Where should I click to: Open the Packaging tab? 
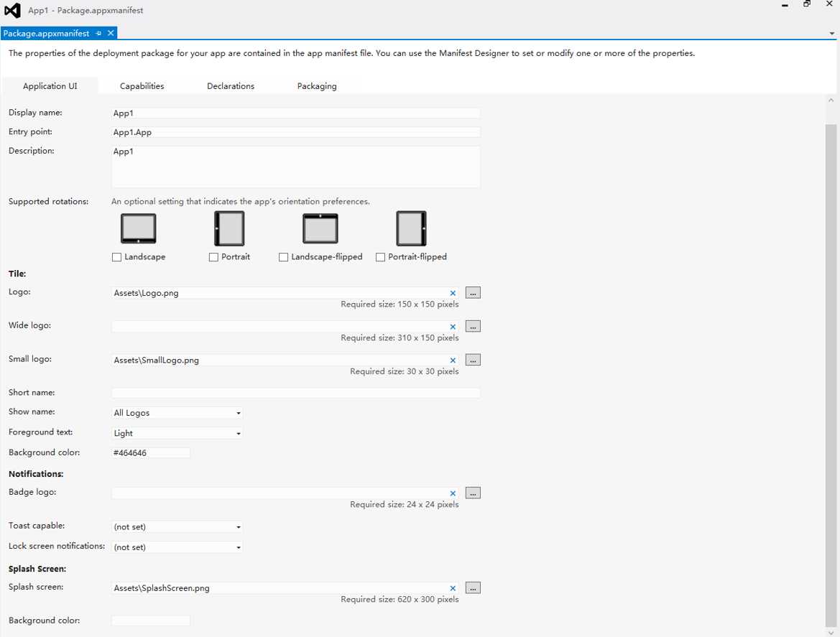point(317,86)
